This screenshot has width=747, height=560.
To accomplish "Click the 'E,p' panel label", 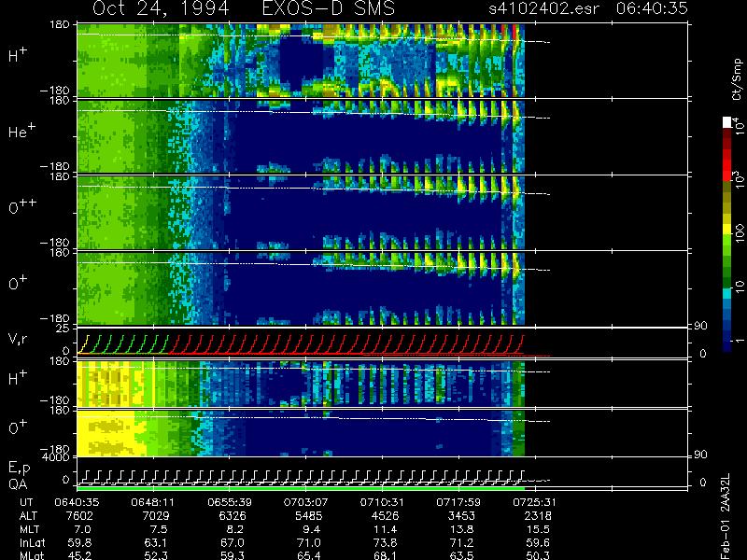I will tap(19, 469).
